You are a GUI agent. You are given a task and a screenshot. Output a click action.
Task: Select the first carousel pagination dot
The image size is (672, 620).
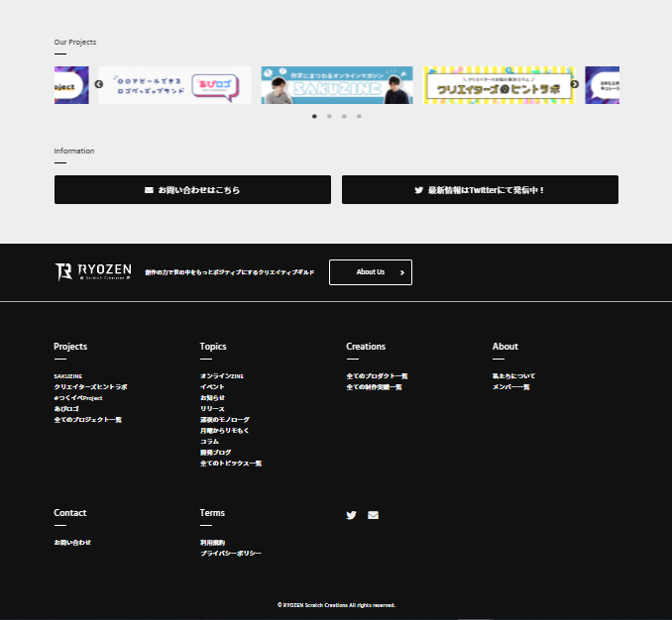314,117
